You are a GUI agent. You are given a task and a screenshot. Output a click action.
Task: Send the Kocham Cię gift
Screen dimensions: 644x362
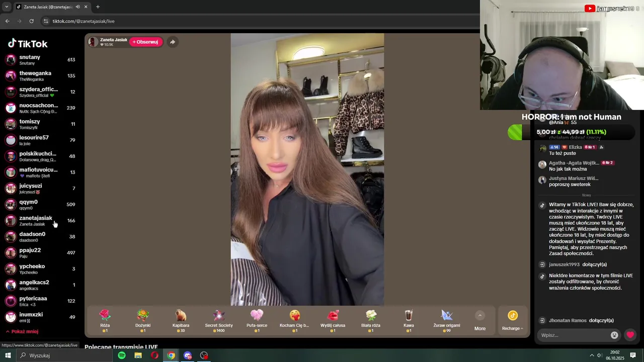(x=295, y=320)
